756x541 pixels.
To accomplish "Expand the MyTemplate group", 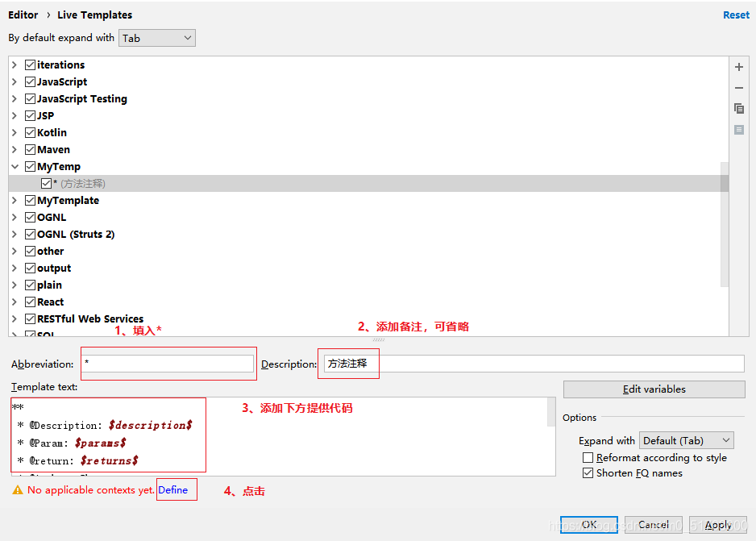I will coord(15,200).
